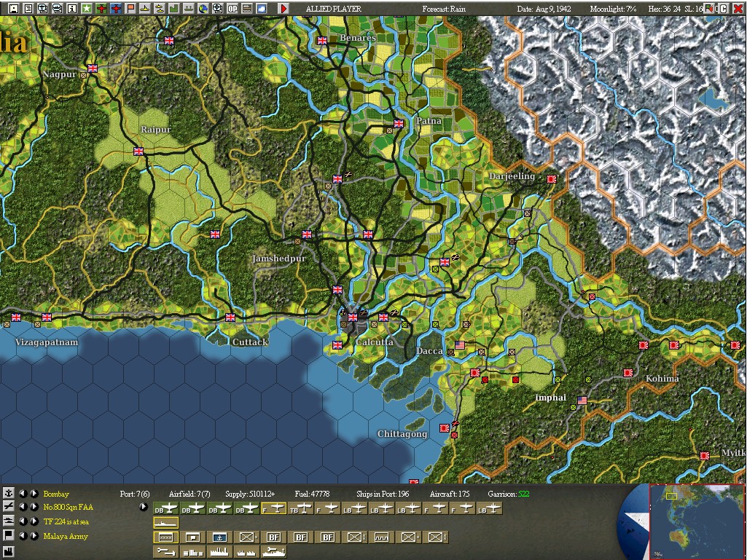
Task: Go to previous base before Bombay
Action: click(x=23, y=493)
